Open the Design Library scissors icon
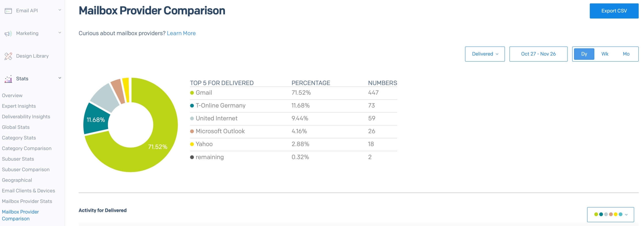 [x=8, y=56]
